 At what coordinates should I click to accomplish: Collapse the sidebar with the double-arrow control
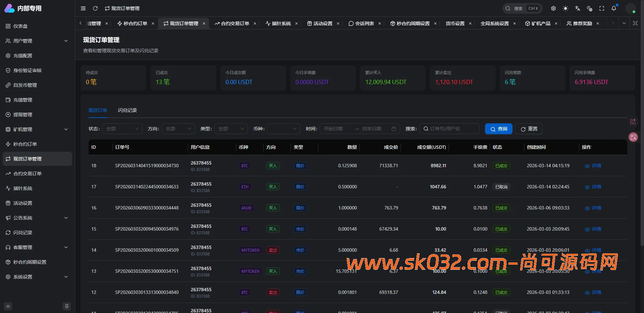point(8,306)
